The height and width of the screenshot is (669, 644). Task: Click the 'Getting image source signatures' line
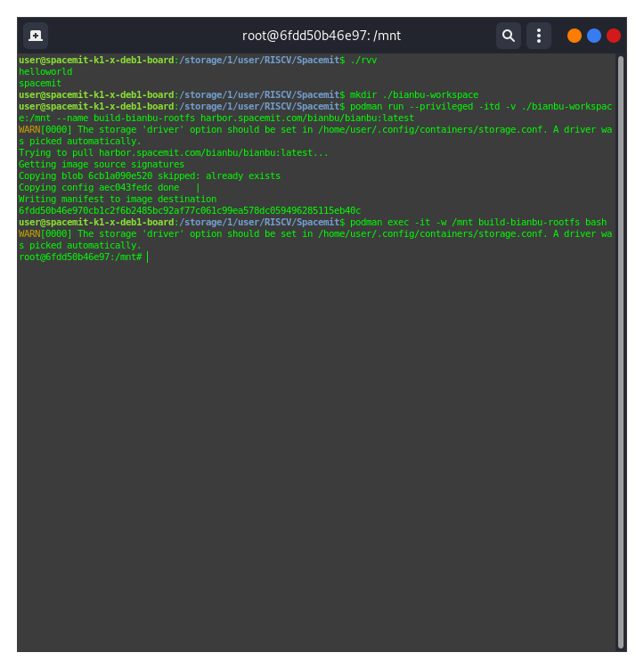pos(102,164)
